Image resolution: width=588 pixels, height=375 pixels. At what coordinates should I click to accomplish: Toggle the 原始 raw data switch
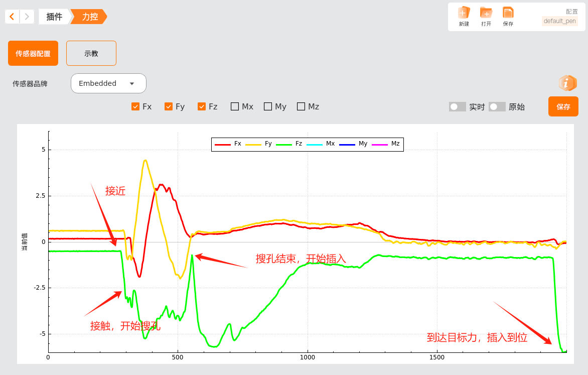497,106
